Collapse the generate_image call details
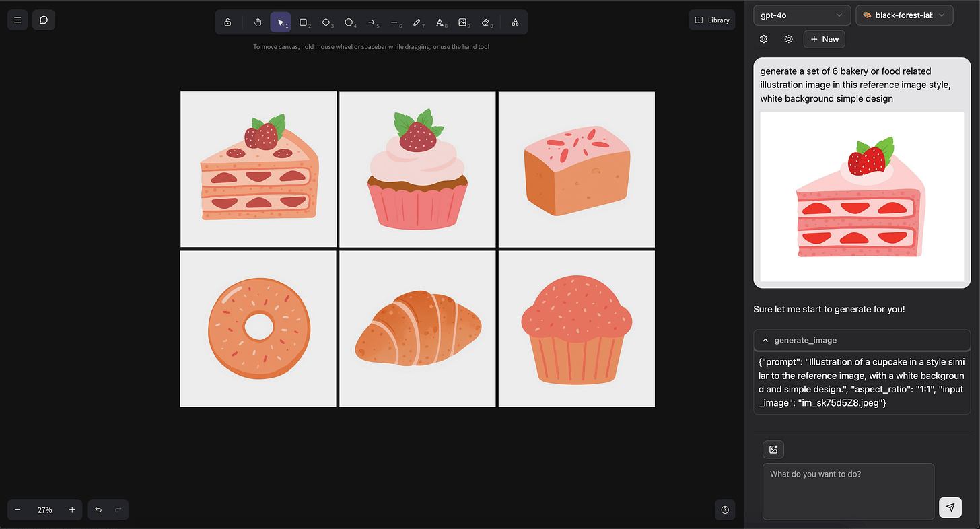 [x=765, y=340]
